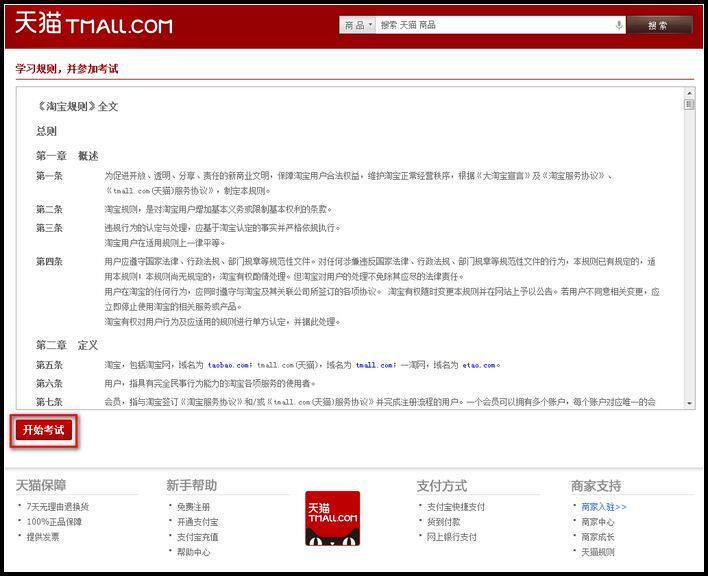Click the rules box scrollbar thumb

coord(689,105)
